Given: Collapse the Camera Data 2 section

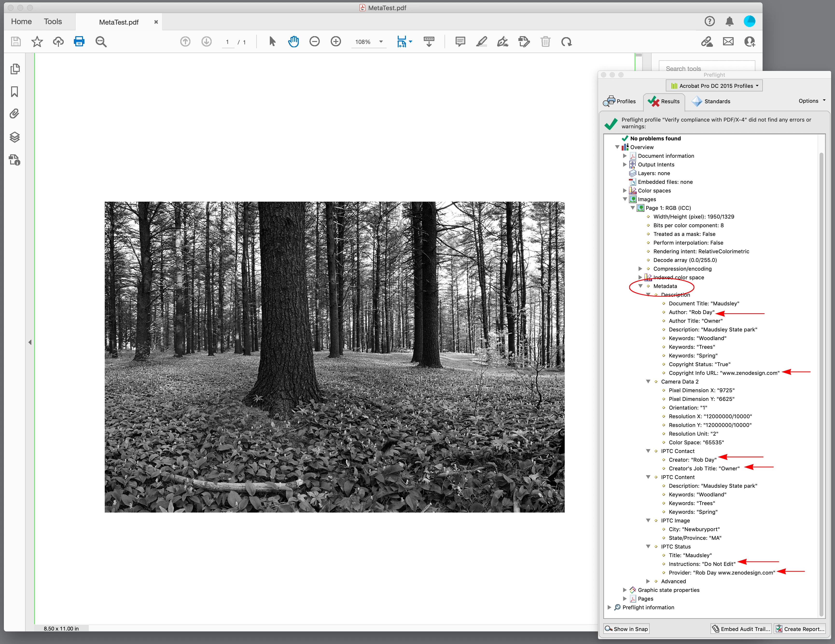Looking at the screenshot, I should 648,381.
